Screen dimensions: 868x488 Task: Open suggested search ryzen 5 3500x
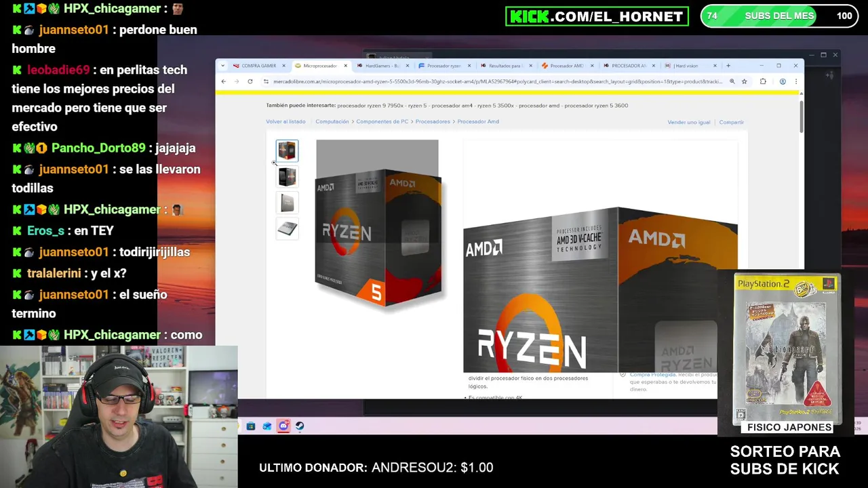click(x=496, y=105)
